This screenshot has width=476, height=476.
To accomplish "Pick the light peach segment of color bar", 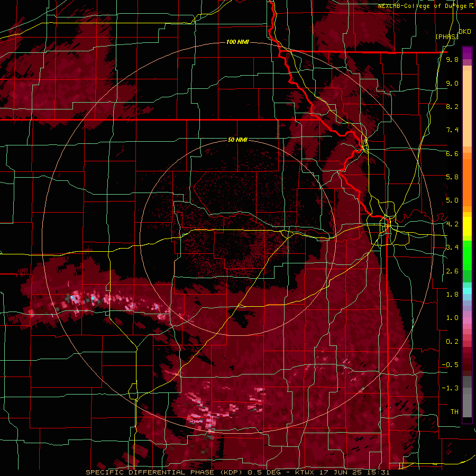I will pyautogui.click(x=467, y=109).
